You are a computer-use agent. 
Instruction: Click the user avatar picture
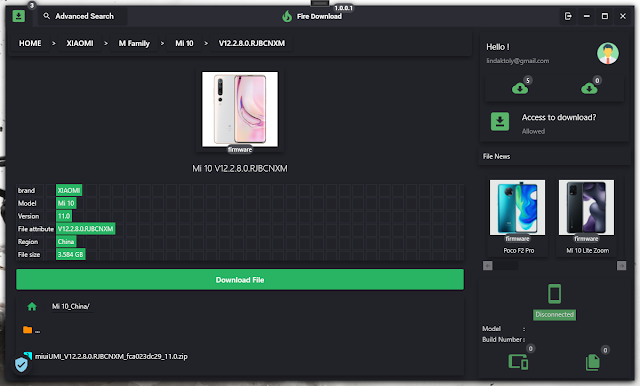608,53
